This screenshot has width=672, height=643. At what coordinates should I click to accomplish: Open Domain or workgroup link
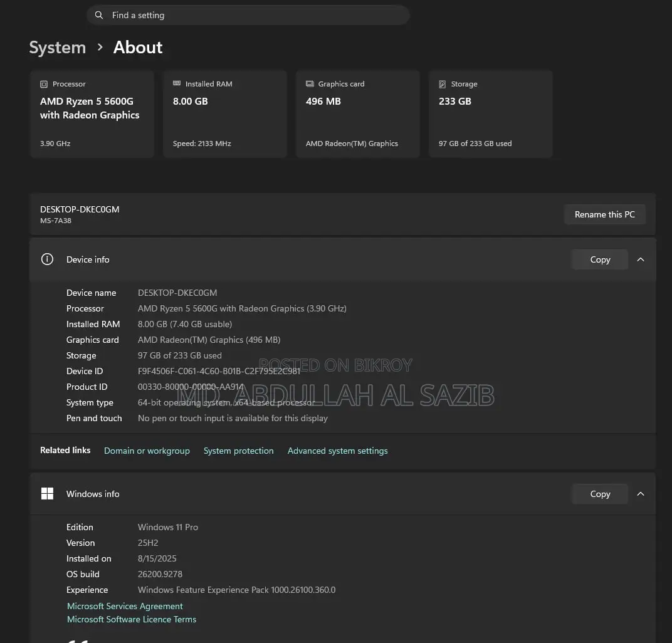[147, 451]
